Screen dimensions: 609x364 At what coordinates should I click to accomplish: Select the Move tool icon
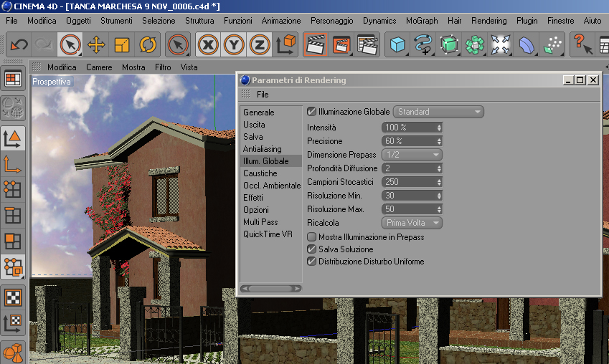pyautogui.click(x=96, y=45)
